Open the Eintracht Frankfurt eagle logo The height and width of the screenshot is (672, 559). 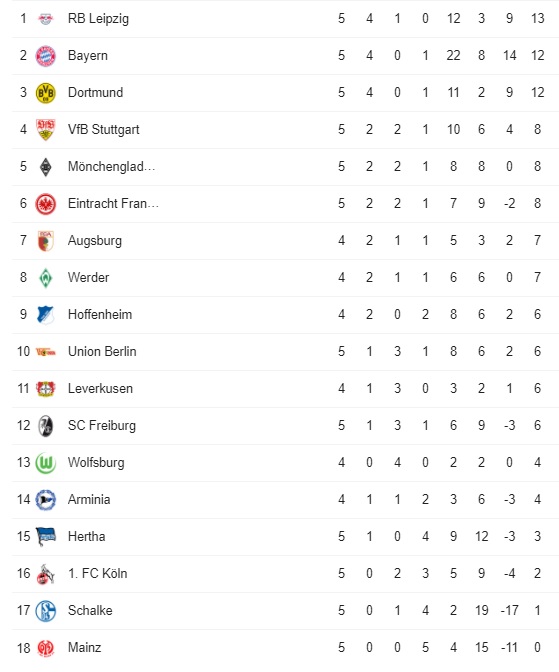click(x=45, y=204)
